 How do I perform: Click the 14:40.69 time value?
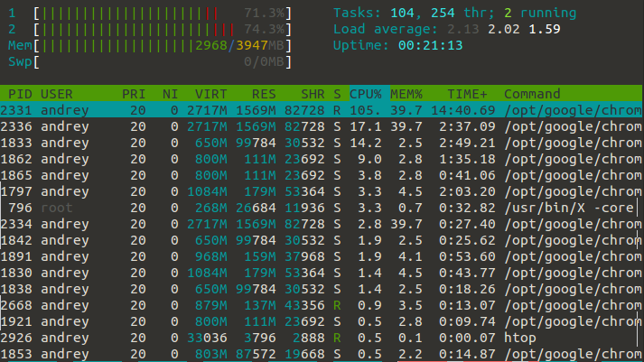pos(462,110)
